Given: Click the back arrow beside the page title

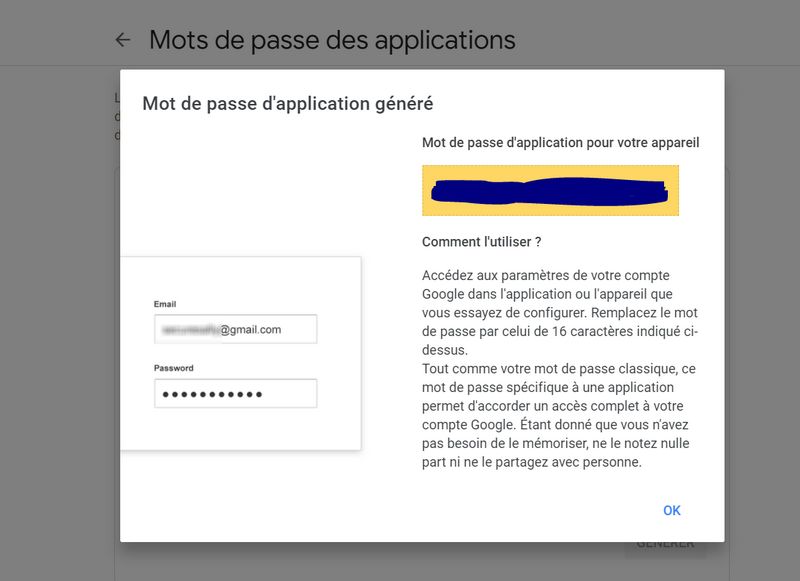Looking at the screenshot, I should pos(123,40).
